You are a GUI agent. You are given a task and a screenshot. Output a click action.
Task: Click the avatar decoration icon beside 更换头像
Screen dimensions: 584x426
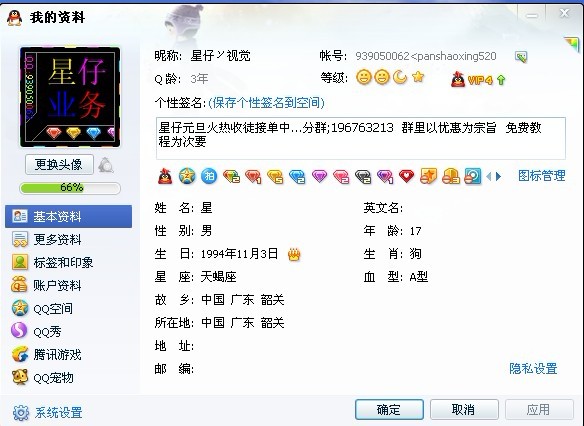106,165
